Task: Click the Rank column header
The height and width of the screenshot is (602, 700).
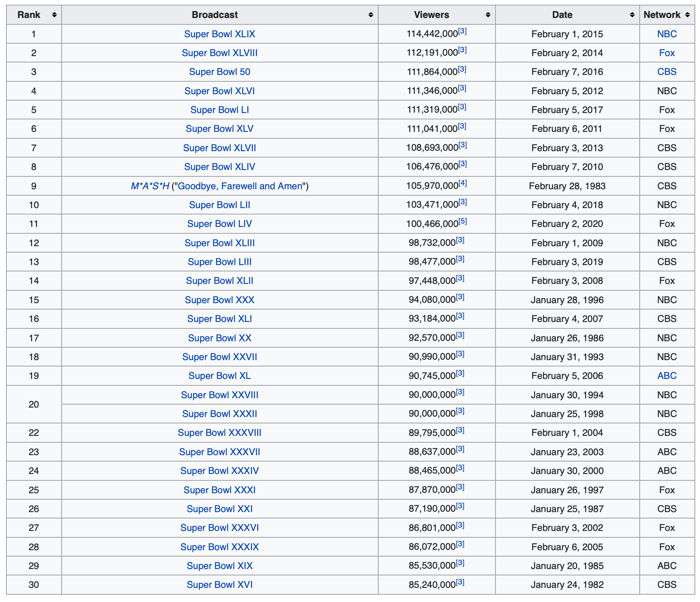Action: [x=34, y=15]
